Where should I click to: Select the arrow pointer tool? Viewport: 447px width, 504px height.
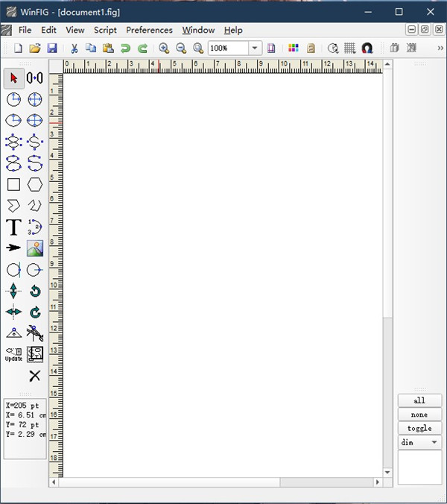click(x=13, y=78)
